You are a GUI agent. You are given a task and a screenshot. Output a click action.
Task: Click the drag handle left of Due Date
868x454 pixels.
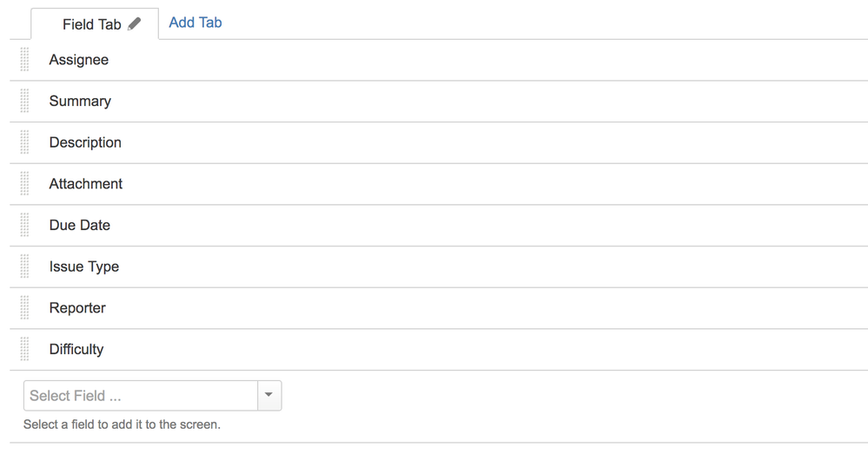point(24,225)
